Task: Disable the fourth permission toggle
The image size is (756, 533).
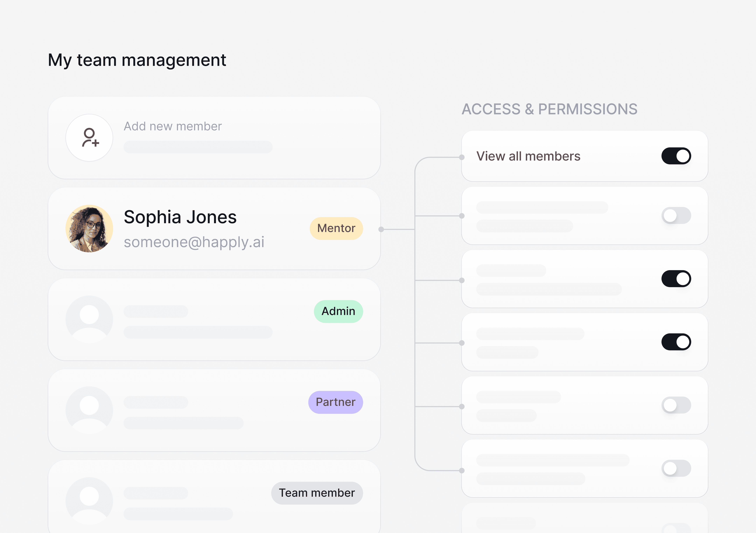Action: coord(676,342)
